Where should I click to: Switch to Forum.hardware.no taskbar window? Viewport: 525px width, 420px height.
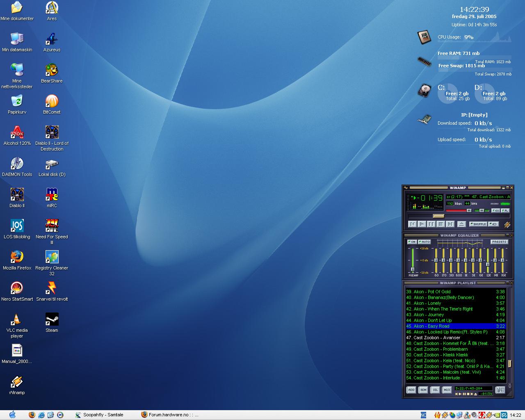pos(170,415)
